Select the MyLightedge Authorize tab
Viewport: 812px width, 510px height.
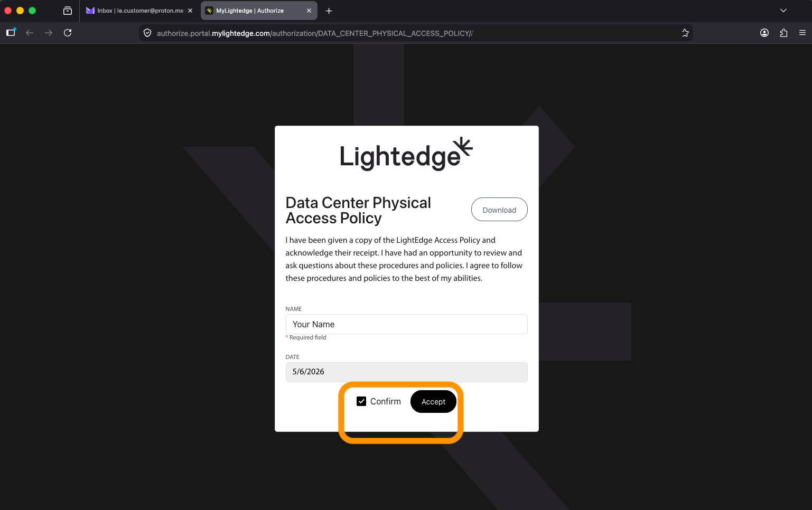click(x=259, y=11)
